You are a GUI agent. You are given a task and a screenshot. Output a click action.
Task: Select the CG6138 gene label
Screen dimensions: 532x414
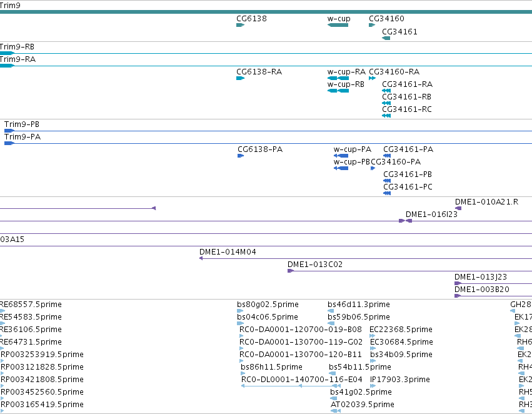pos(251,19)
